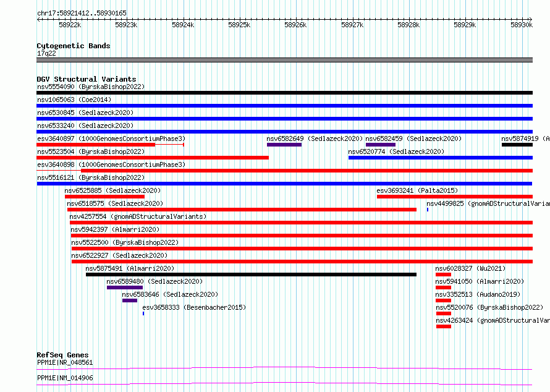Click the gray 17q22 cytogenetic band
The image size is (550, 392).
284,60
